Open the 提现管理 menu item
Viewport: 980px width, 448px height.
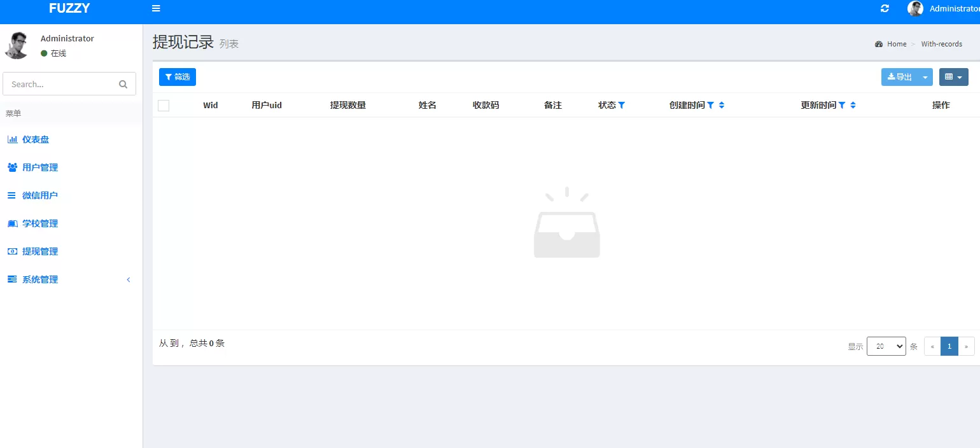pyautogui.click(x=39, y=251)
